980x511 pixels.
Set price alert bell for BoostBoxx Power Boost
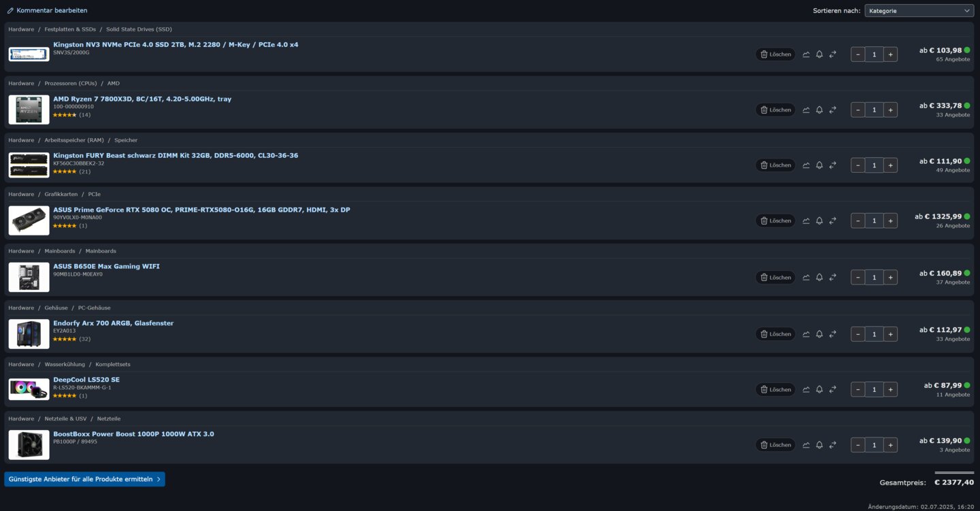(819, 445)
